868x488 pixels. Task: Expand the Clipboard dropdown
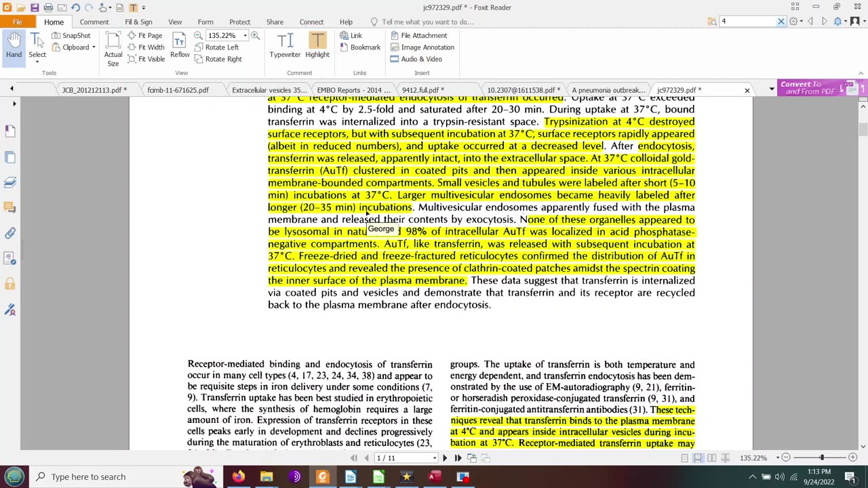point(94,47)
